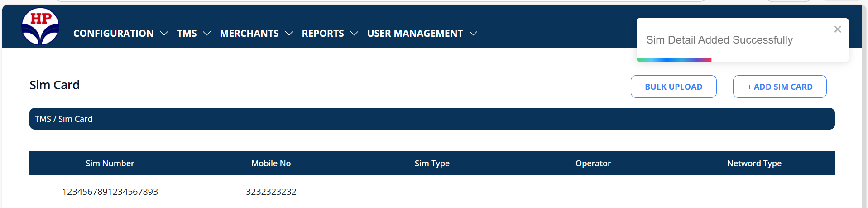Click the Mobile No column header
868x208 pixels.
coord(271,164)
